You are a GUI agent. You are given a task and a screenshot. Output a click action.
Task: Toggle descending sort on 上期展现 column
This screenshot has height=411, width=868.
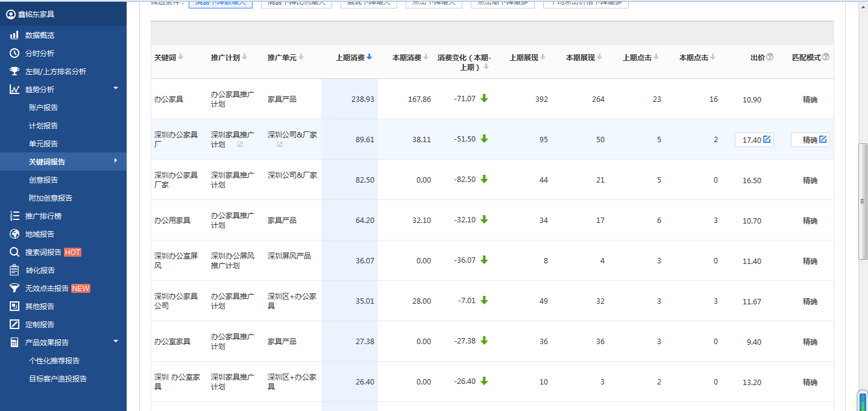(x=543, y=57)
